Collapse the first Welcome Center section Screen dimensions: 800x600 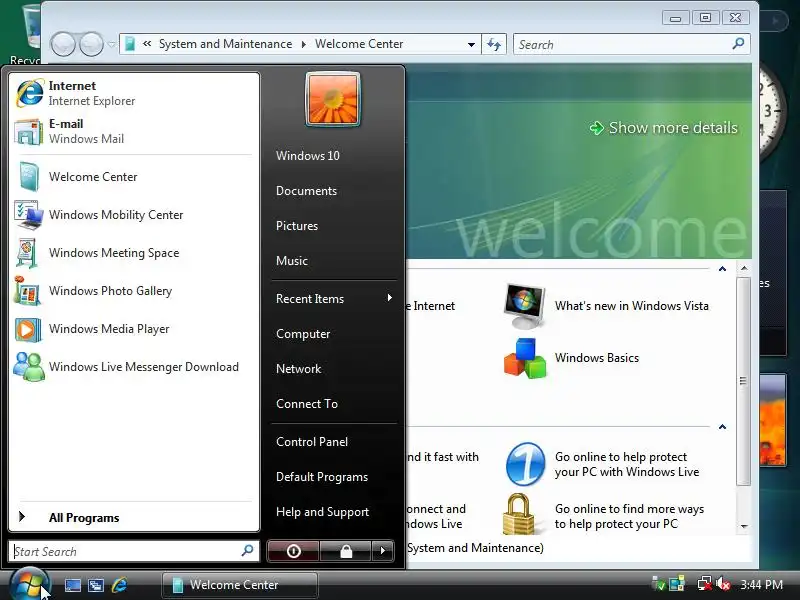click(722, 269)
